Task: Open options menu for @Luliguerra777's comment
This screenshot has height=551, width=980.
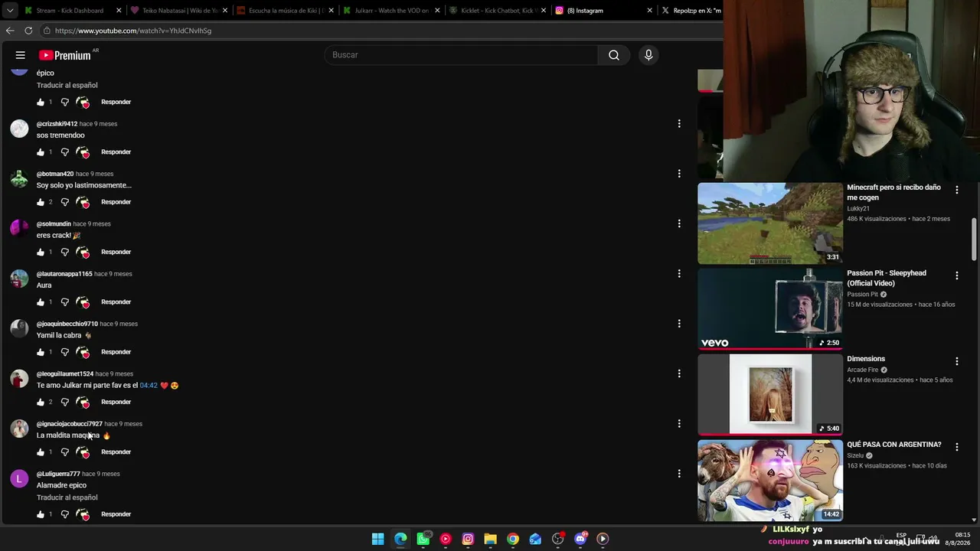Action: coord(679,474)
